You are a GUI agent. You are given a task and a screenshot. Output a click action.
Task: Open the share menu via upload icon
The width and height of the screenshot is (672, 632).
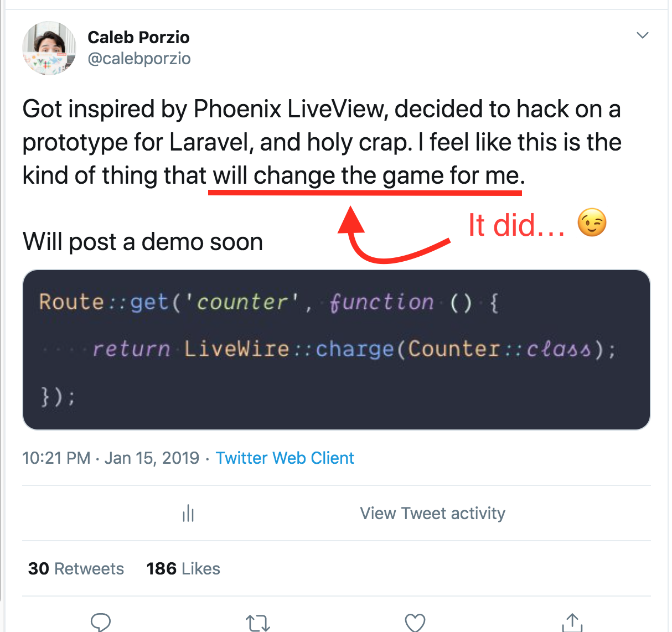point(572,622)
